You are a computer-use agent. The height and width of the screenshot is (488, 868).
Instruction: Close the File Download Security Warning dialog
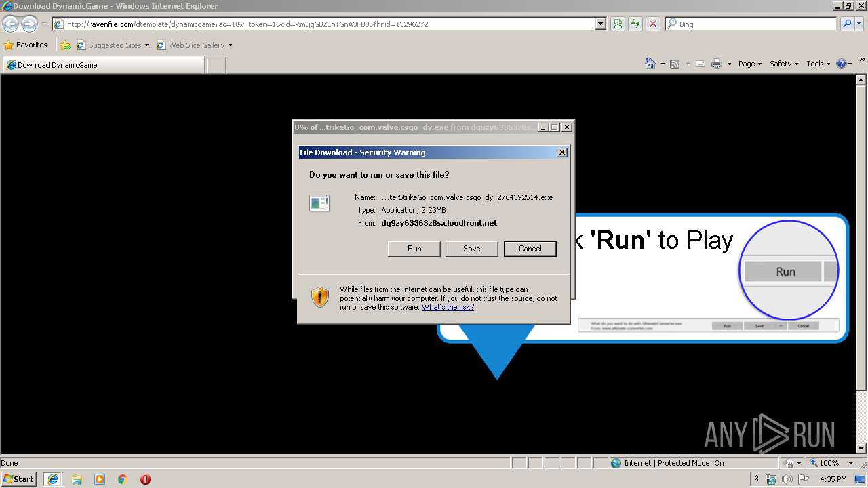point(561,152)
